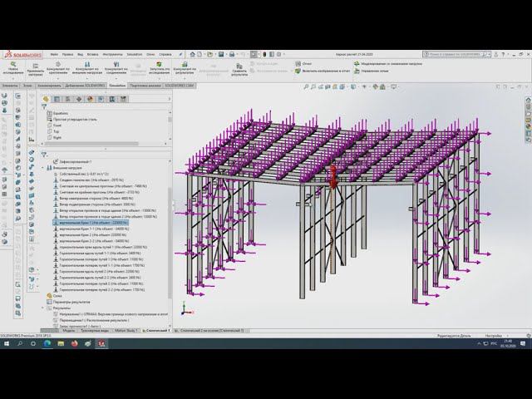Click the Load Case Manager icon
Screen dimensions: 532x399
pyautogui.click(x=357, y=63)
